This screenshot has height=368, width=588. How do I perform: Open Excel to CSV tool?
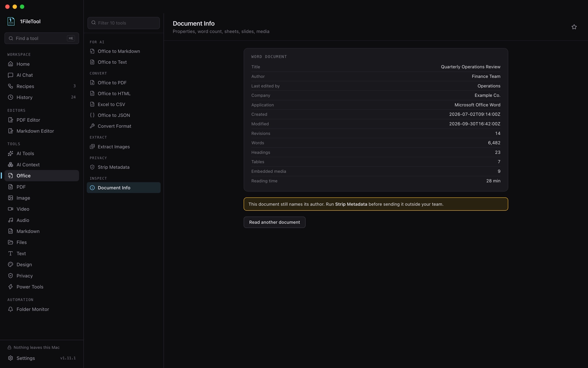[123, 104]
